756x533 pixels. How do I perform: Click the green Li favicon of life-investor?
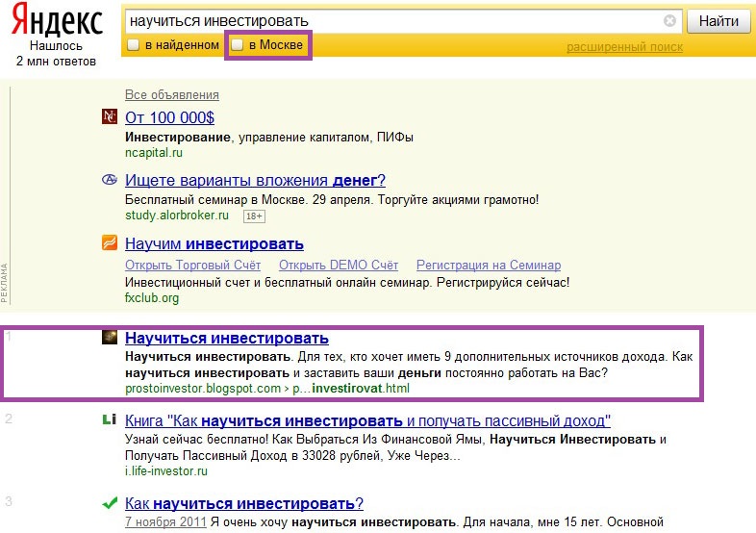pyautogui.click(x=110, y=419)
